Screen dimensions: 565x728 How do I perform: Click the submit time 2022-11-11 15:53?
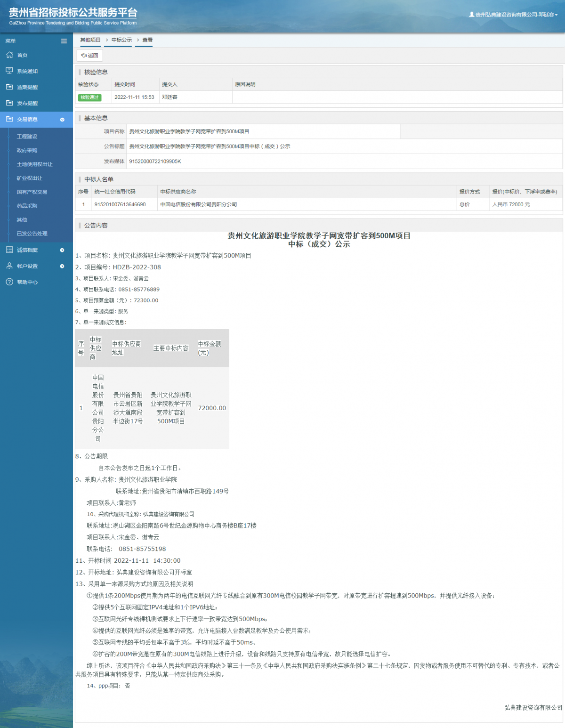134,97
